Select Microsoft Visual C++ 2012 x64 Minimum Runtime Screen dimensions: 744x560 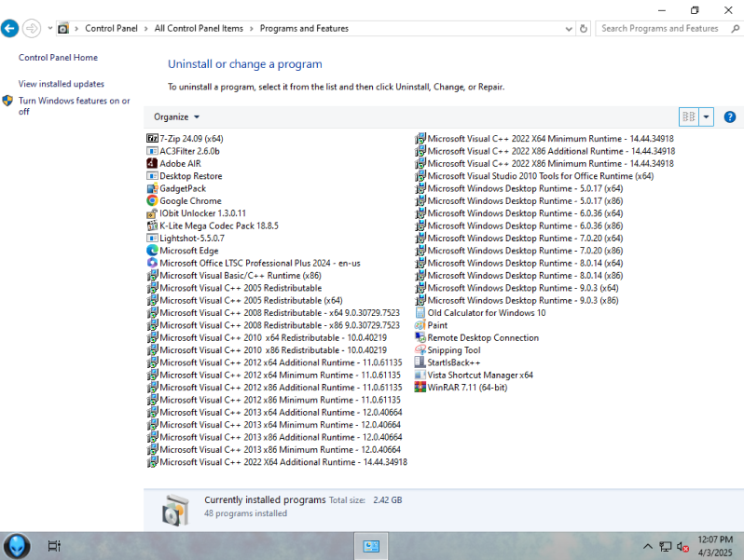coord(274,376)
